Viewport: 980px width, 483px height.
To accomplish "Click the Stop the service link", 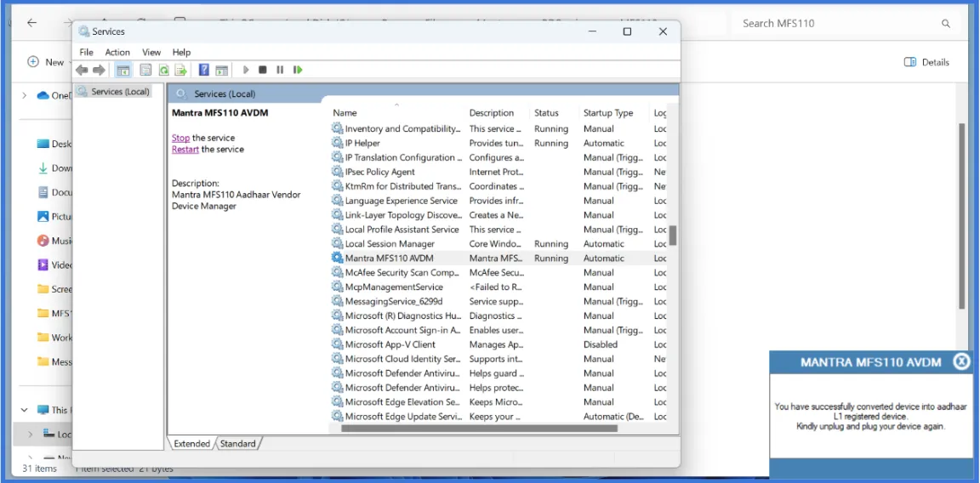I will [x=180, y=138].
